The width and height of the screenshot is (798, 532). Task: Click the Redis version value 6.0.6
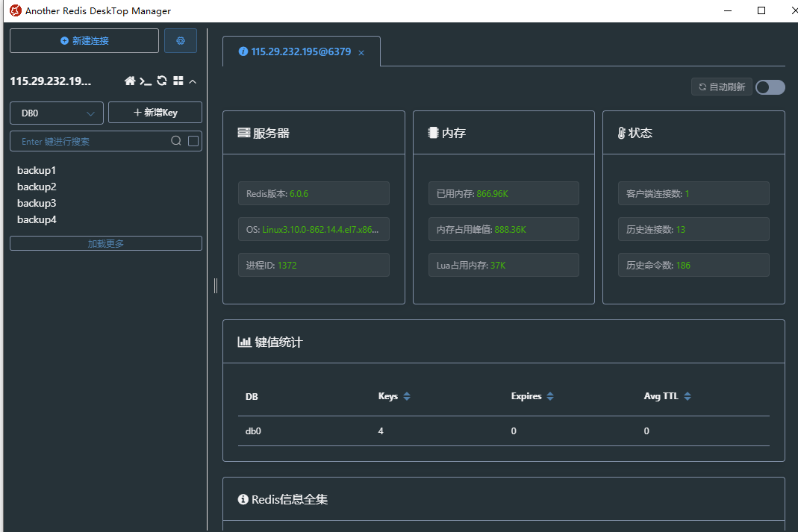[299, 194]
